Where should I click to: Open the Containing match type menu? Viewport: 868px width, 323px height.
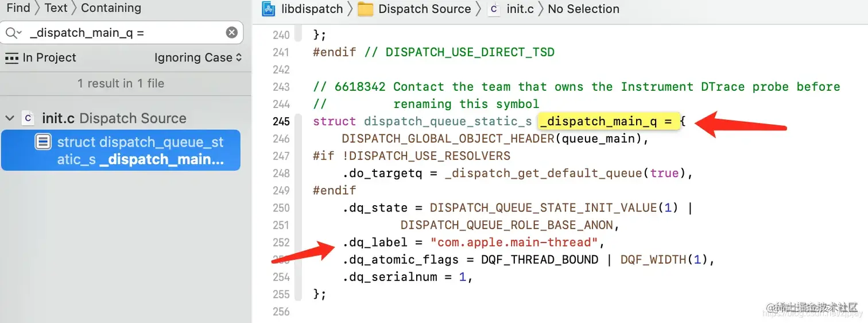tap(111, 8)
